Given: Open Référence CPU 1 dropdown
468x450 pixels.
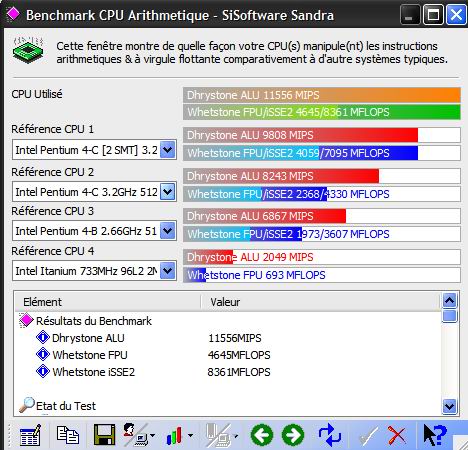Looking at the screenshot, I should pyautogui.click(x=167, y=150).
